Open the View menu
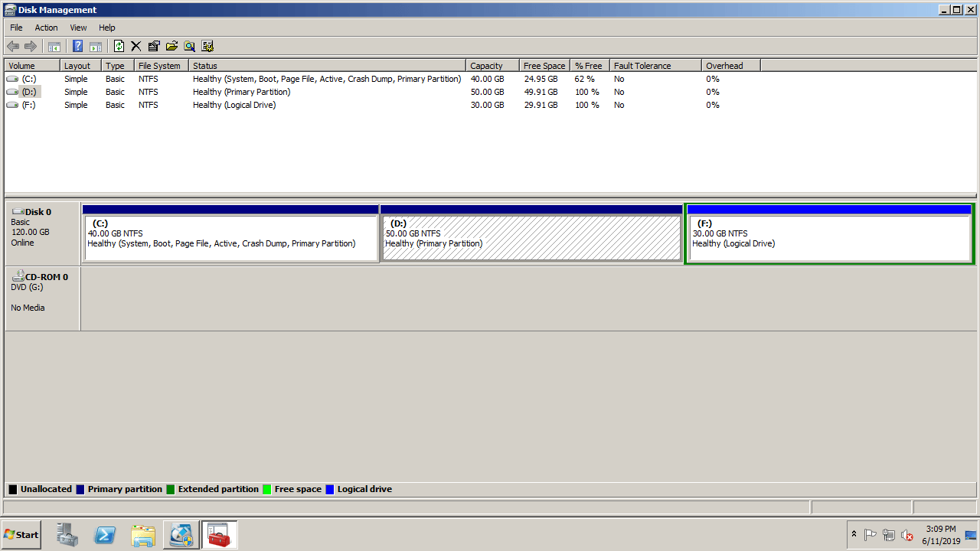This screenshot has height=551, width=980. coord(78,28)
